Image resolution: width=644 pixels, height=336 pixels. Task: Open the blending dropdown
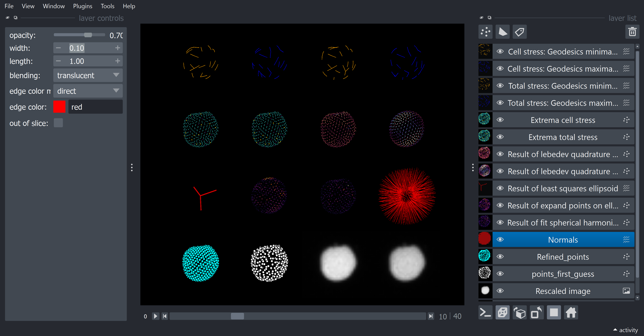pyautogui.click(x=88, y=75)
